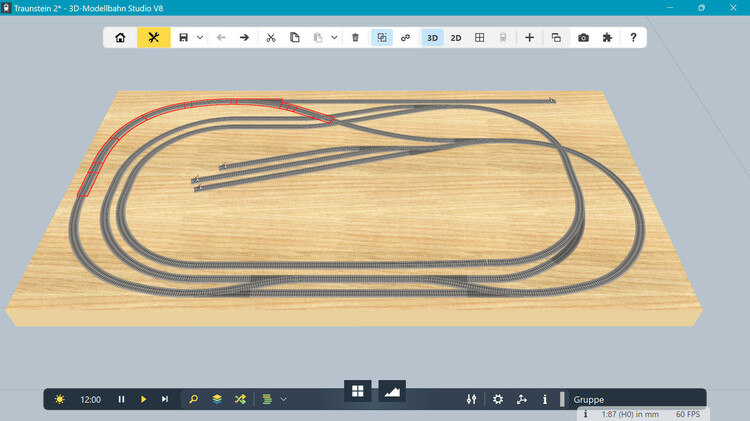
Task: Open plugins puzzle piece icon
Action: click(607, 37)
